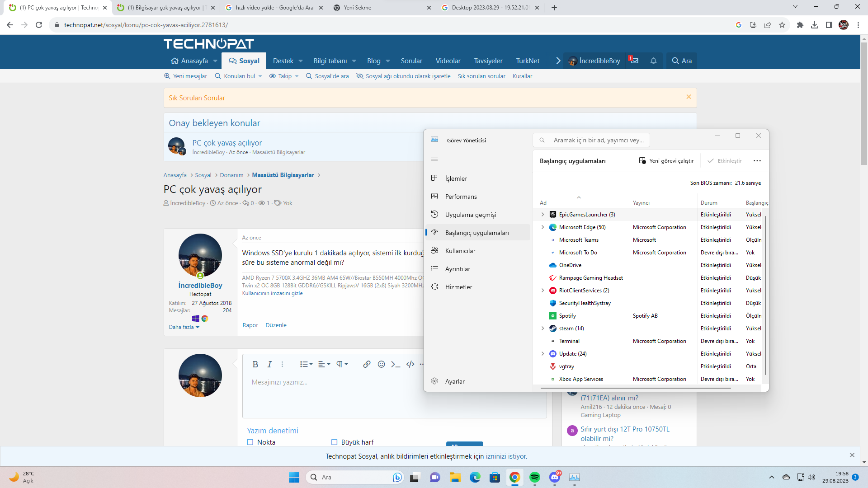Open the list formatting dropdown in editor

pos(306,364)
